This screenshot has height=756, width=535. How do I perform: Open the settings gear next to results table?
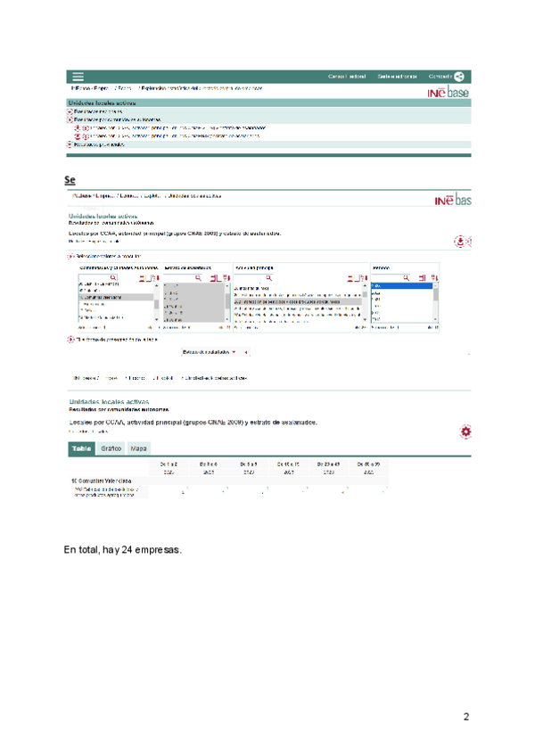(465, 431)
